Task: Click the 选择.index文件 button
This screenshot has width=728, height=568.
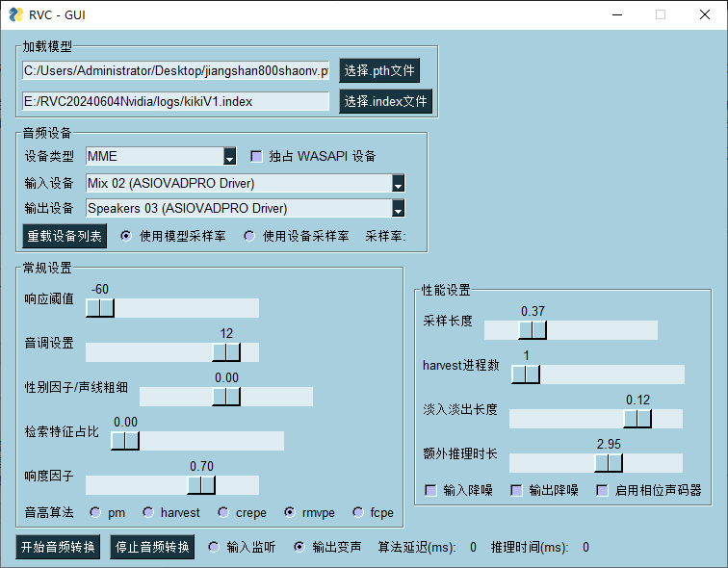Action: click(385, 101)
